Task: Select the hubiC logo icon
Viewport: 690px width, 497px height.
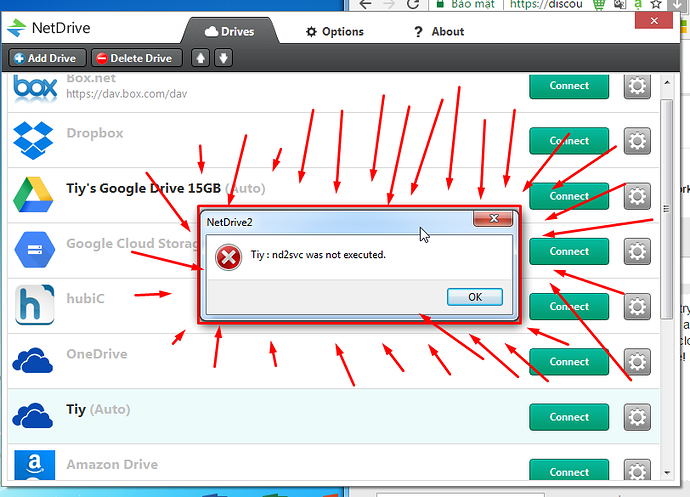Action: (x=34, y=305)
